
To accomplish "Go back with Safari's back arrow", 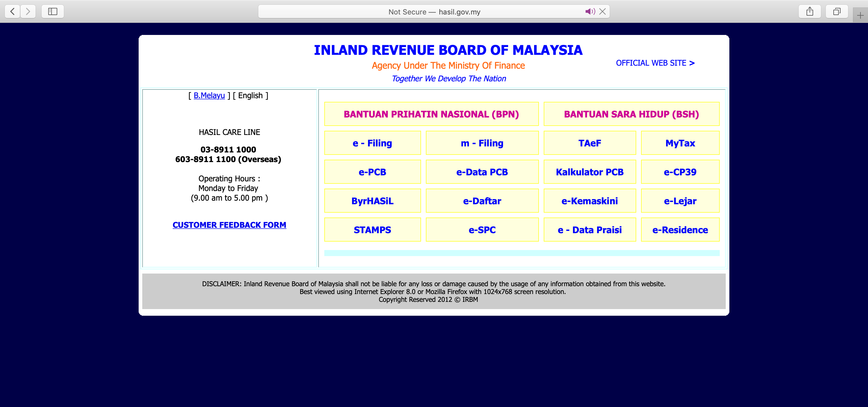I will click(x=12, y=11).
